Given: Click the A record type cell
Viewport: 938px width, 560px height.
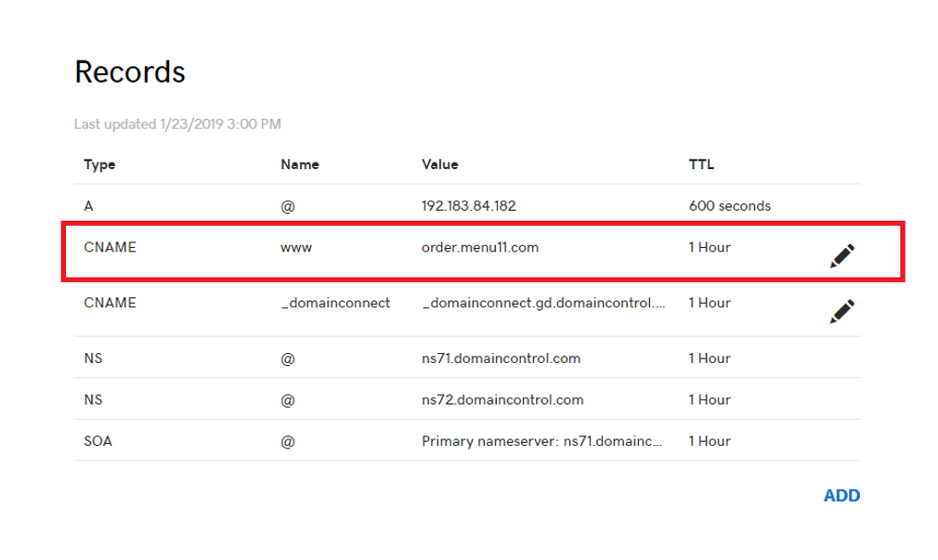Looking at the screenshot, I should coord(88,206).
